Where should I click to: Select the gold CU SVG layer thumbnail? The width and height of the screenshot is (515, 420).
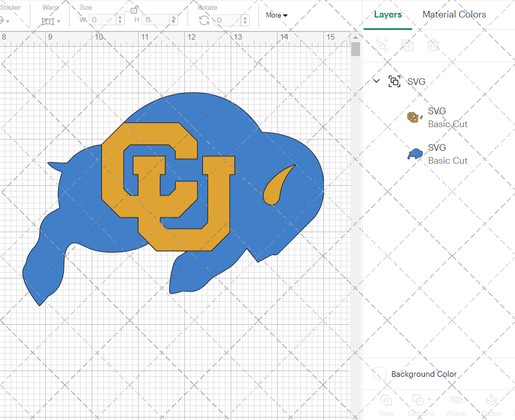415,117
